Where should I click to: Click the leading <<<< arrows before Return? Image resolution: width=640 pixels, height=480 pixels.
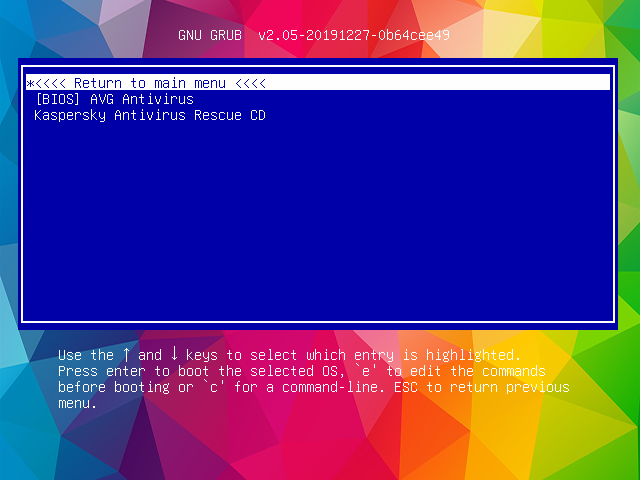coord(50,83)
